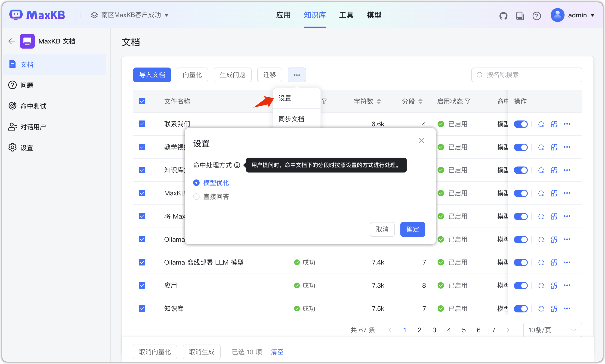Go back with the left arrow icon
The height and width of the screenshot is (364, 605).
(12, 41)
